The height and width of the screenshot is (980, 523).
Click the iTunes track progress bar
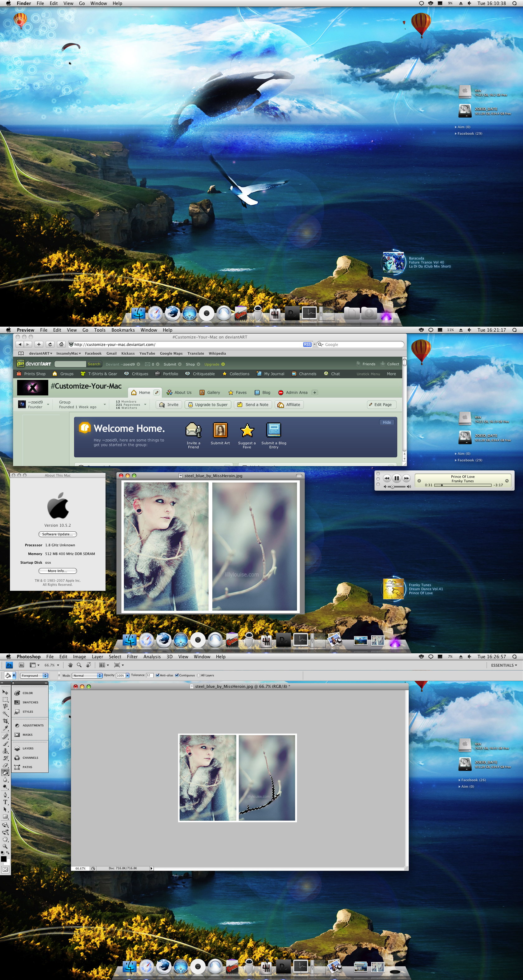tap(463, 485)
